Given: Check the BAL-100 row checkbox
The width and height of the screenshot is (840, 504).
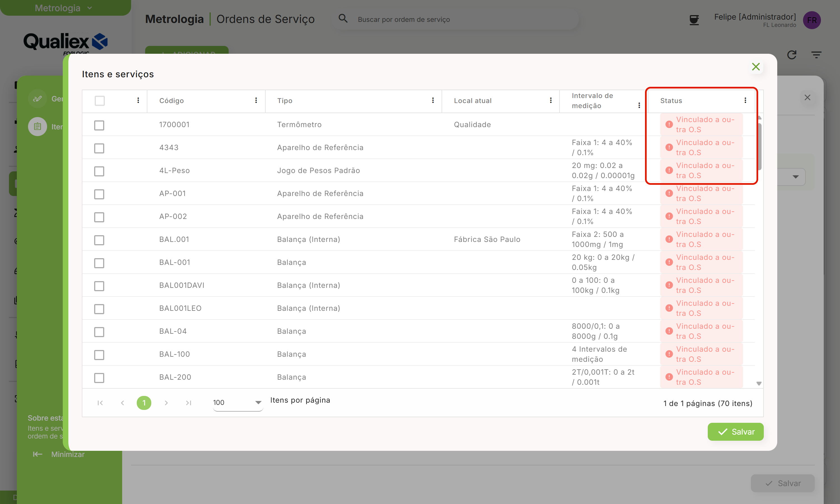Looking at the screenshot, I should pos(99,355).
